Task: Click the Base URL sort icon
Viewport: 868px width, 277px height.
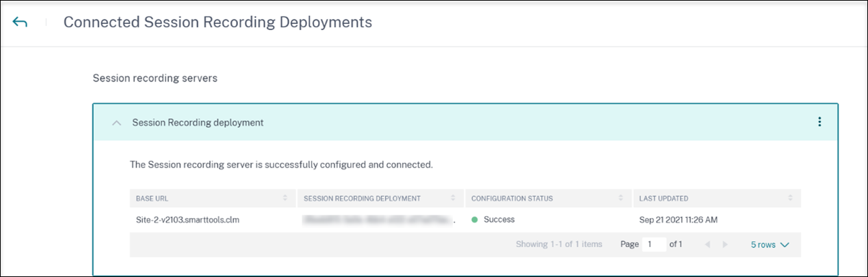Action: point(285,198)
